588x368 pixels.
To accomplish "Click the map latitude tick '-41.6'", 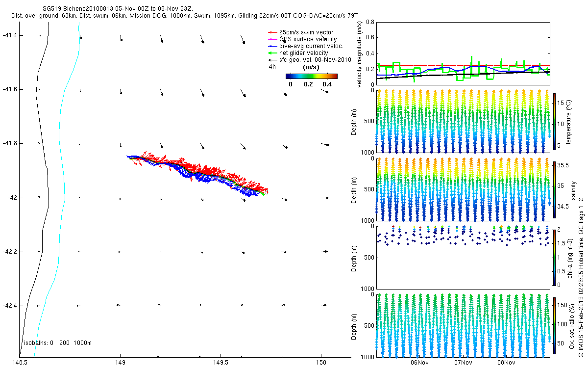I will click(9, 89).
